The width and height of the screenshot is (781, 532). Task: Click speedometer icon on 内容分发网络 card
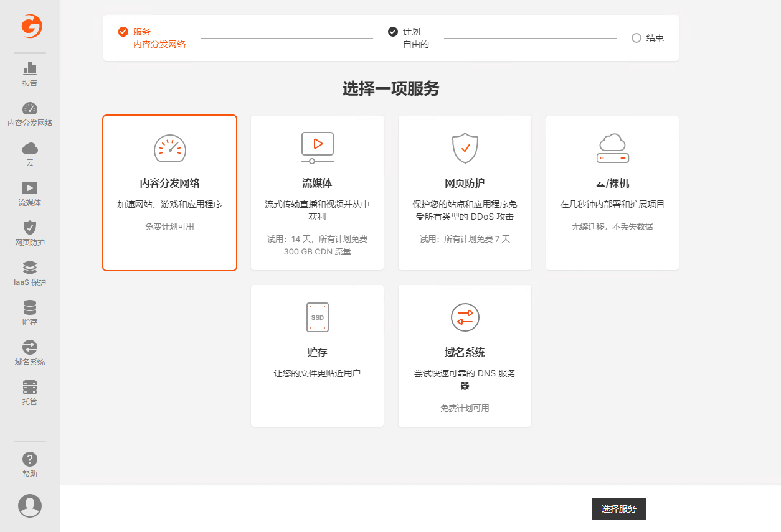(x=170, y=148)
